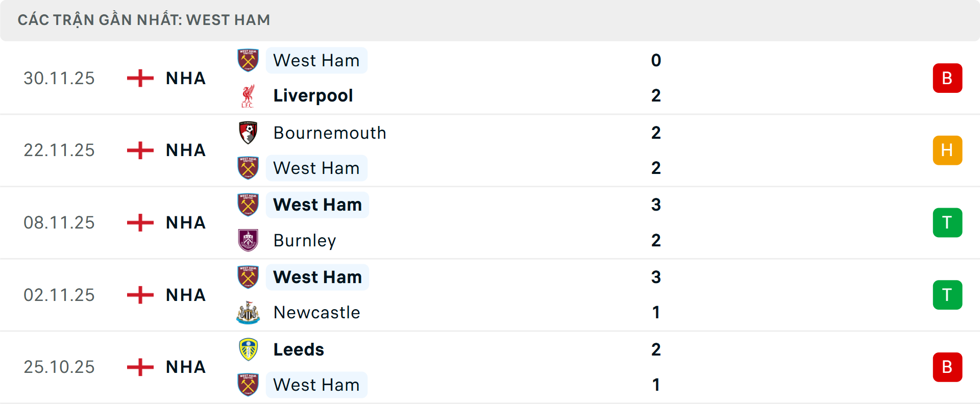Open the Liverpool team page link
Image resolution: width=980 pixels, height=404 pixels.
[x=313, y=95]
